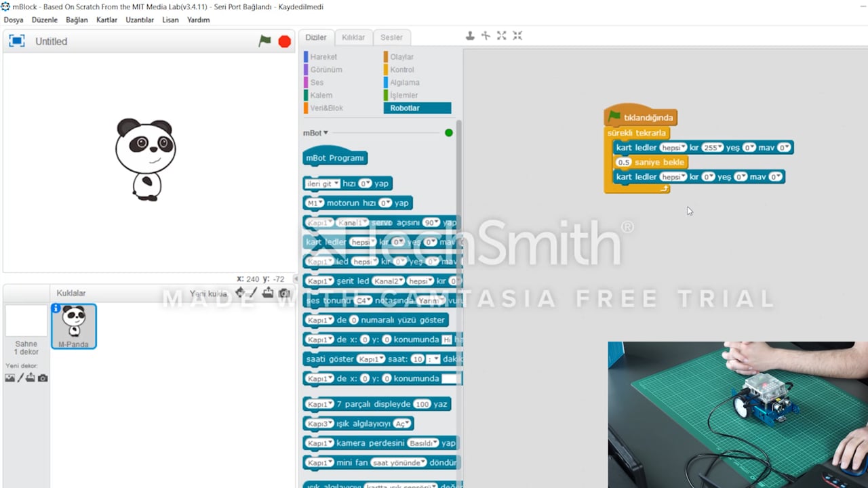Open Kapı1 dropdown in 'numaralı yüzü göster' block
This screenshot has width=868, height=488.
(x=320, y=320)
